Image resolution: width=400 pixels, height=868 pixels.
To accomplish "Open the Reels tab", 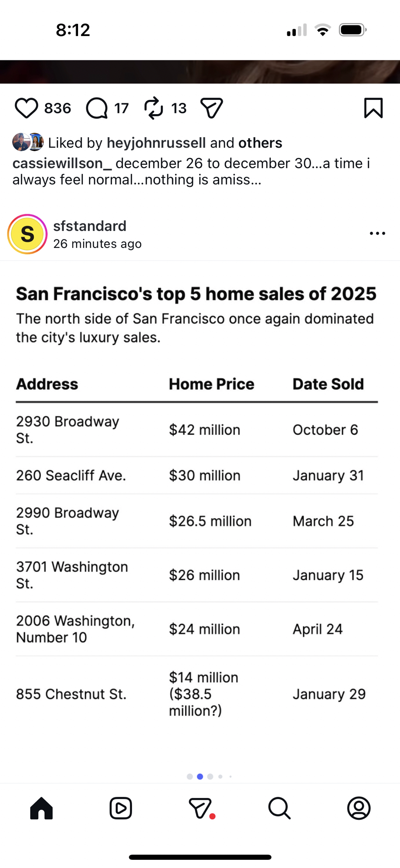I will pos(121,808).
